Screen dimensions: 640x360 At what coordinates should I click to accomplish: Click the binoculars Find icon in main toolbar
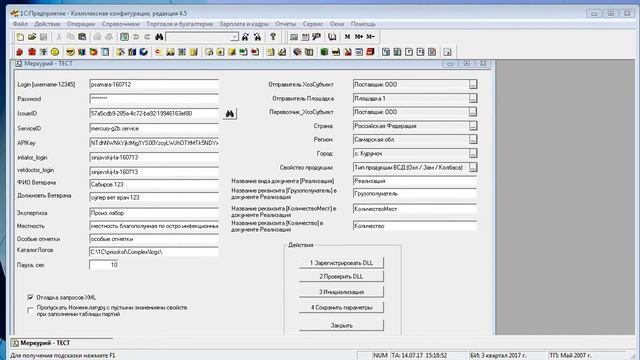click(159, 37)
